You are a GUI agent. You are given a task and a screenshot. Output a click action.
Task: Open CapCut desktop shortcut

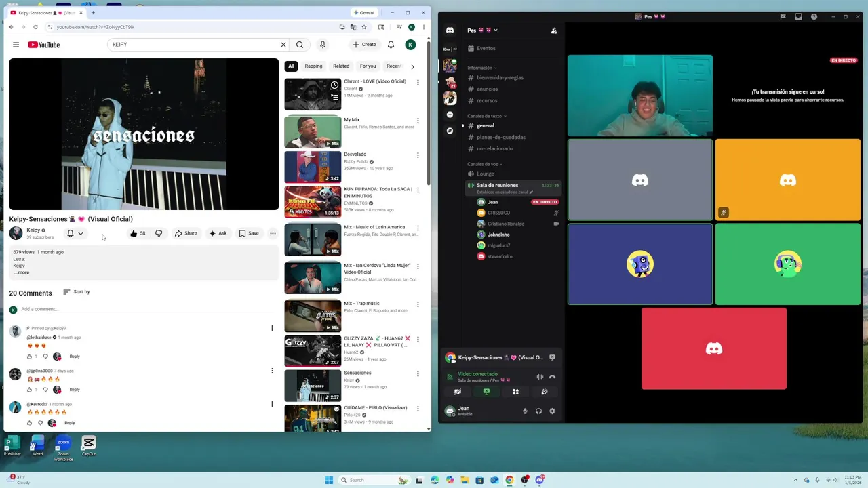click(x=88, y=446)
